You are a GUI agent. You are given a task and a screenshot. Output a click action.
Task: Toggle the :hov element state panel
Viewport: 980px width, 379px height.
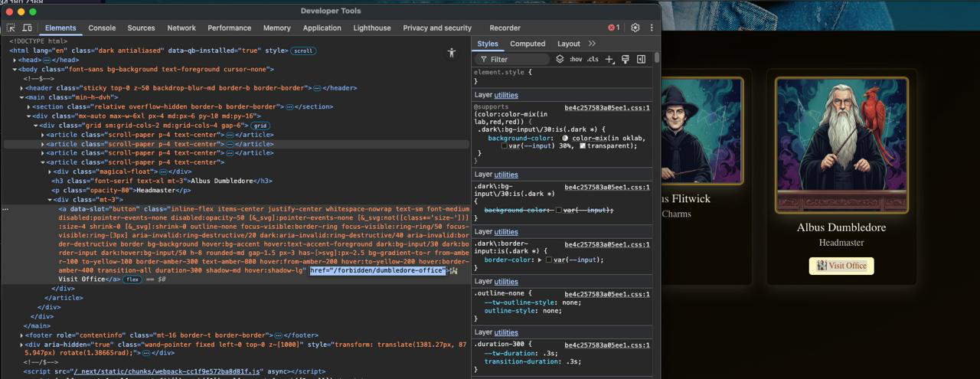pos(575,59)
